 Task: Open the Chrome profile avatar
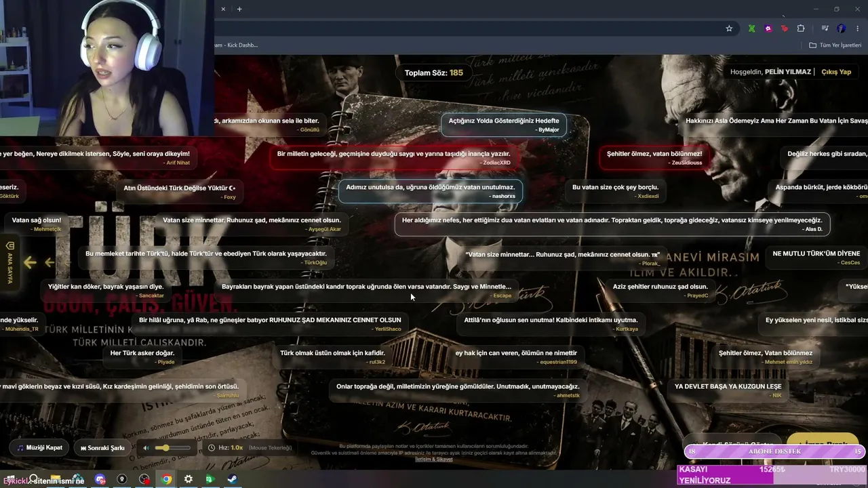[842, 28]
